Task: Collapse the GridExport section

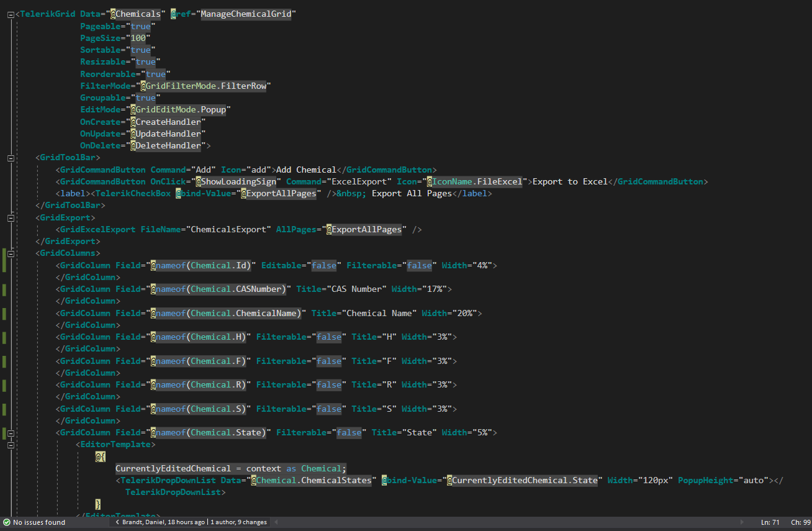Action: (11, 218)
